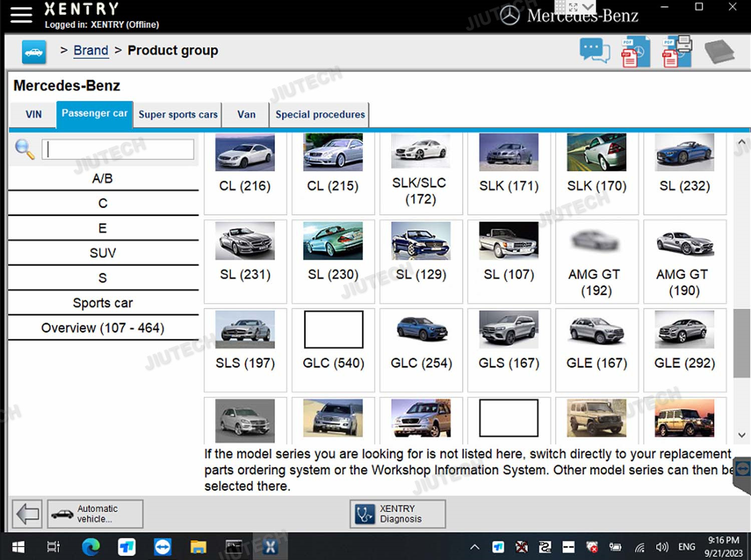Choose the Sports car category

pyautogui.click(x=103, y=303)
